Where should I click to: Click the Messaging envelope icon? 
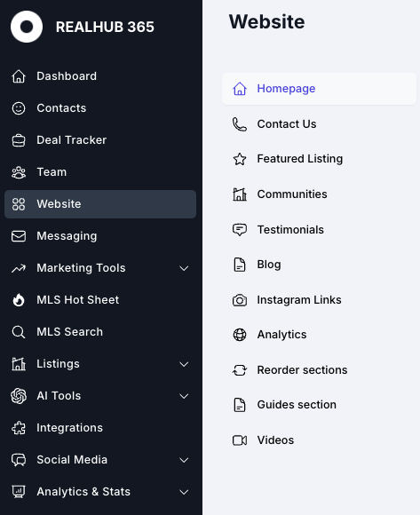[19, 236]
